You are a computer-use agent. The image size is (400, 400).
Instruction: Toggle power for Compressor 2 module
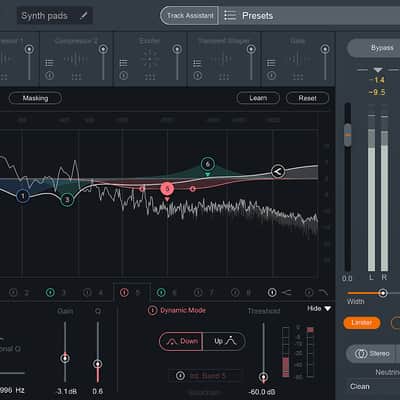49,75
